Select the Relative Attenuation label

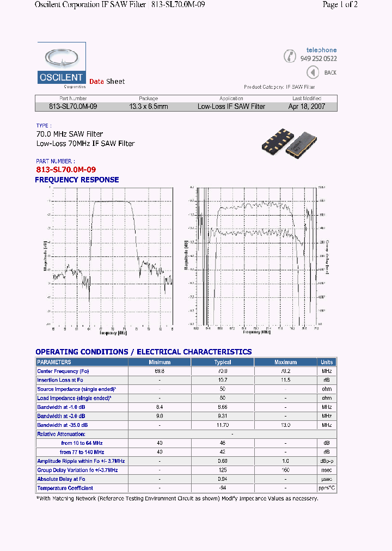point(61,434)
